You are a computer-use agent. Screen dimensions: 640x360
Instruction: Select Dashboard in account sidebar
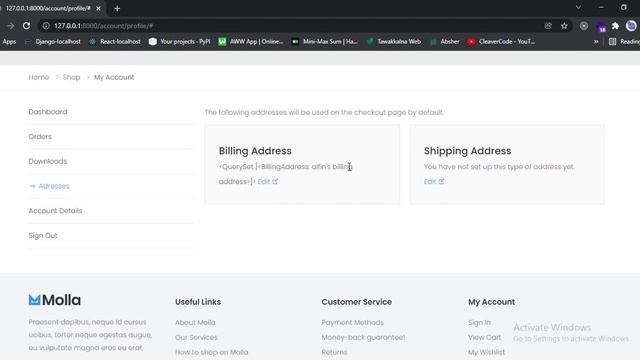point(48,112)
